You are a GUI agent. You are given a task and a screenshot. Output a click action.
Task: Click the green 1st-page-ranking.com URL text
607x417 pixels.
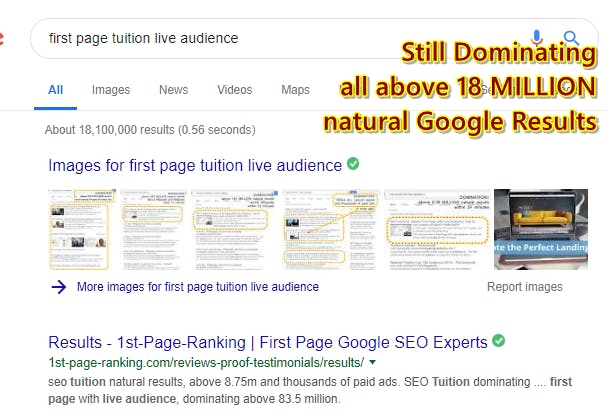205,362
